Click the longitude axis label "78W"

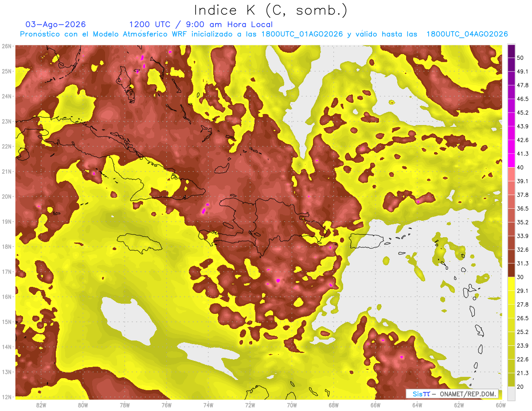coord(125,405)
